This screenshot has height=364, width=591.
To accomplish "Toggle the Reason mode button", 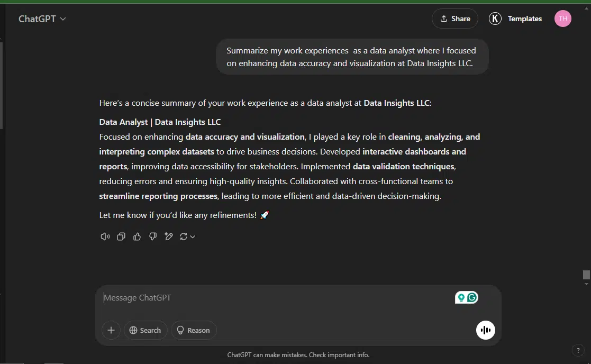I will click(x=194, y=330).
